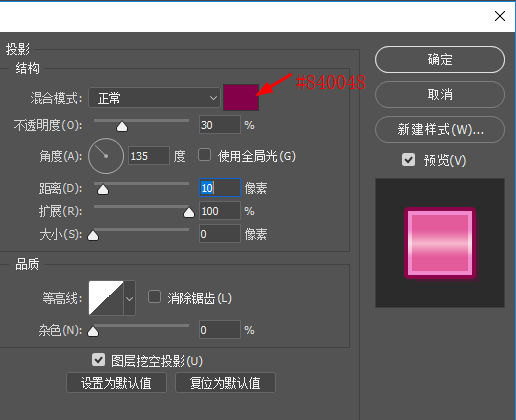Close the layer style dialog
The image size is (516, 420).
coord(500,16)
